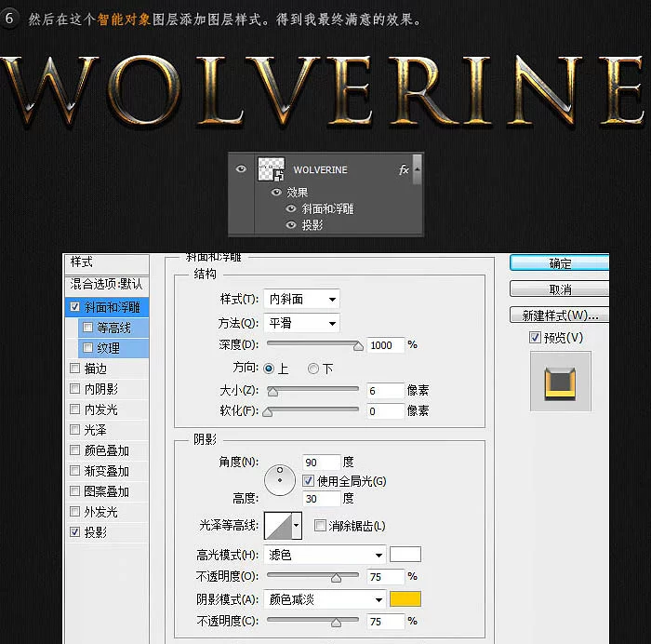The image size is (651, 644).
Task: Enable the 等高线 checkbox
Action: (87, 328)
